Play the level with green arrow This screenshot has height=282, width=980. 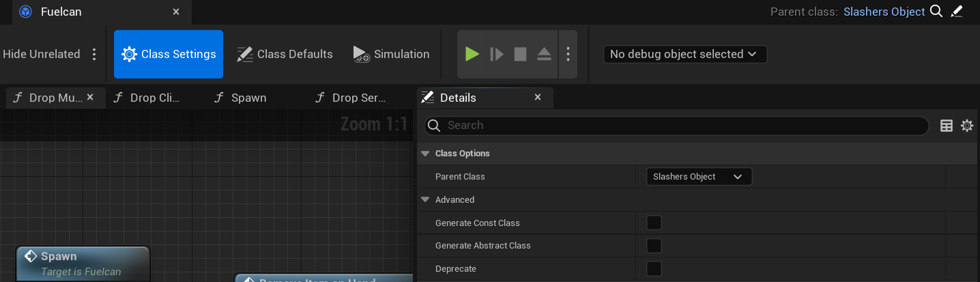click(x=472, y=54)
